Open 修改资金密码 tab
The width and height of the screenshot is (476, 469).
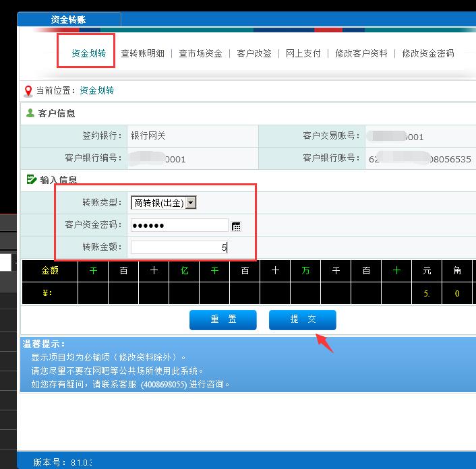click(x=428, y=53)
